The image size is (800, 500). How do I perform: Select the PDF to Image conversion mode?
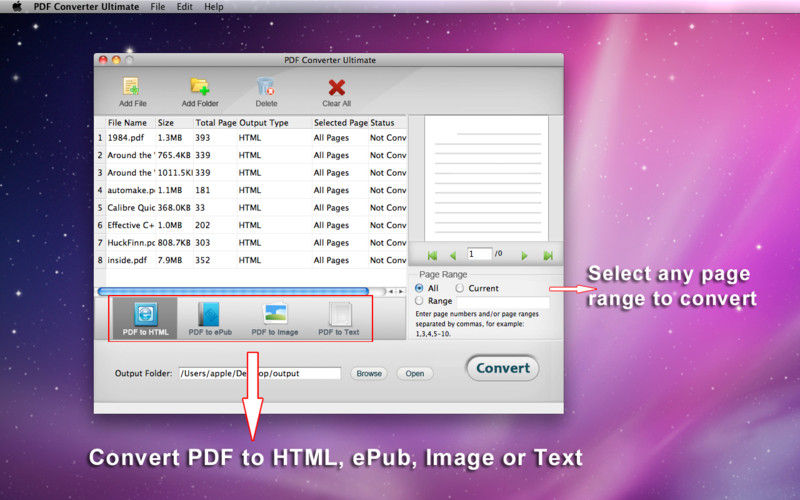coord(274,319)
